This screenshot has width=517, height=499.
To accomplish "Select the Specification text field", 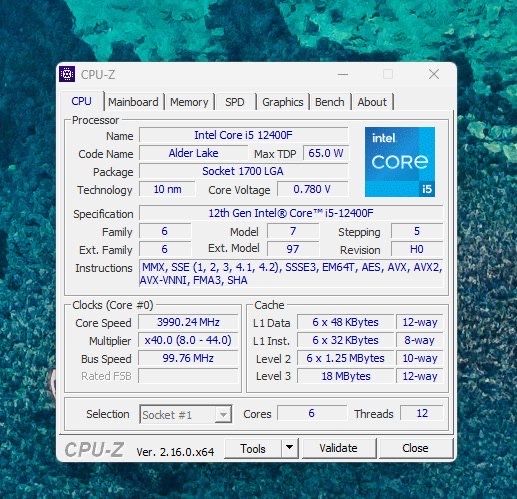I will click(291, 213).
